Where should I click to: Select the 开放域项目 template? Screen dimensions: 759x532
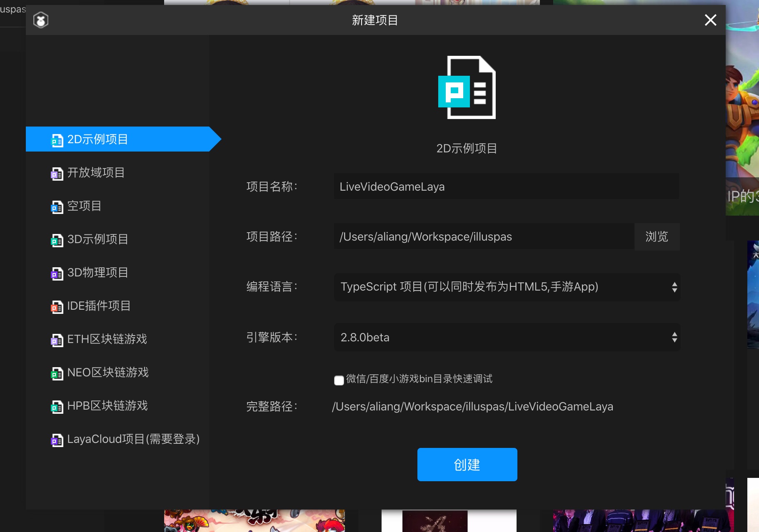click(117, 172)
